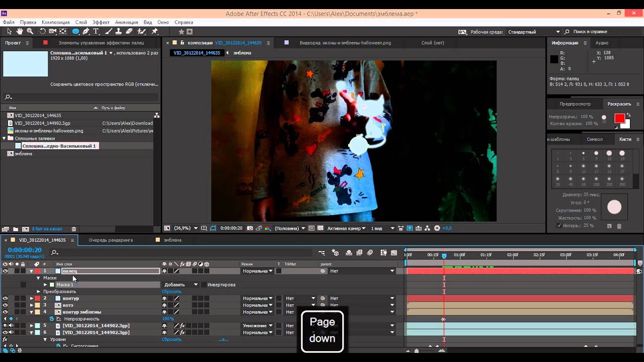Viewport: 644px width, 362px height.
Task: Click the composition mini-flowchart icon in timeline
Action: [322, 252]
